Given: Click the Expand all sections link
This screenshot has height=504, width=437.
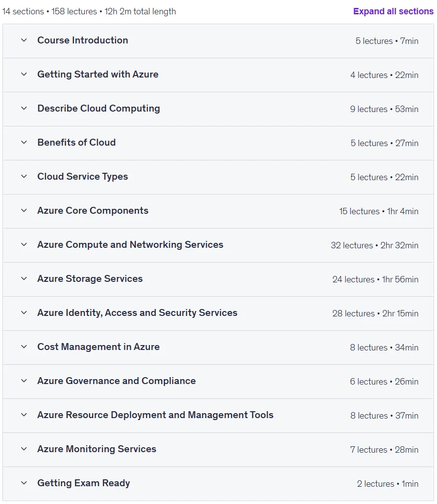Looking at the screenshot, I should tap(393, 11).
